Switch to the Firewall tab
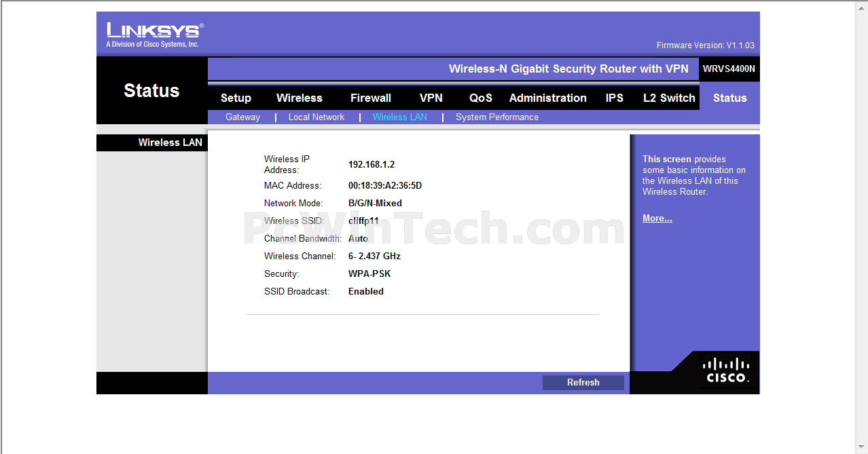Image resolution: width=868 pixels, height=454 pixels. point(371,98)
